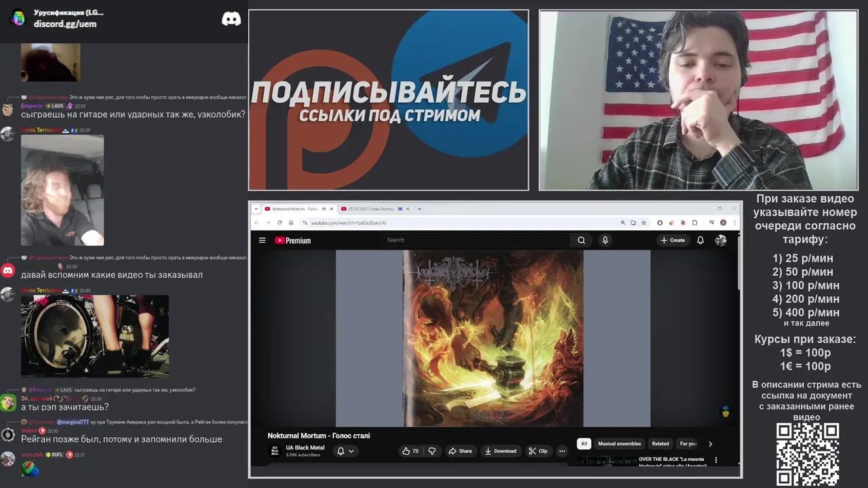Select the All filter chip

click(584, 444)
